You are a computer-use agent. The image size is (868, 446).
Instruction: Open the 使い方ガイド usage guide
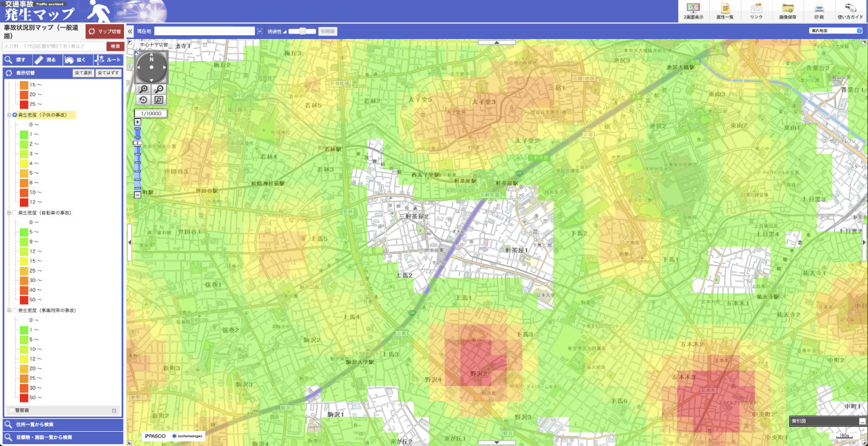coord(850,11)
